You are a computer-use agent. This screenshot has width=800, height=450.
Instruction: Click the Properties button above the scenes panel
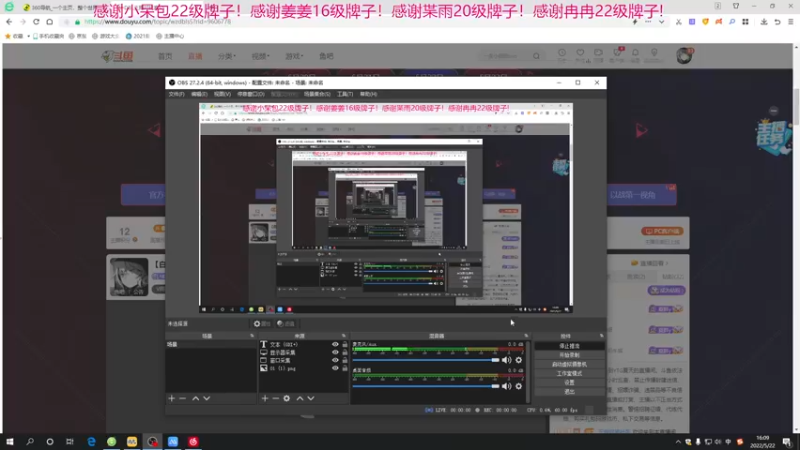262,323
